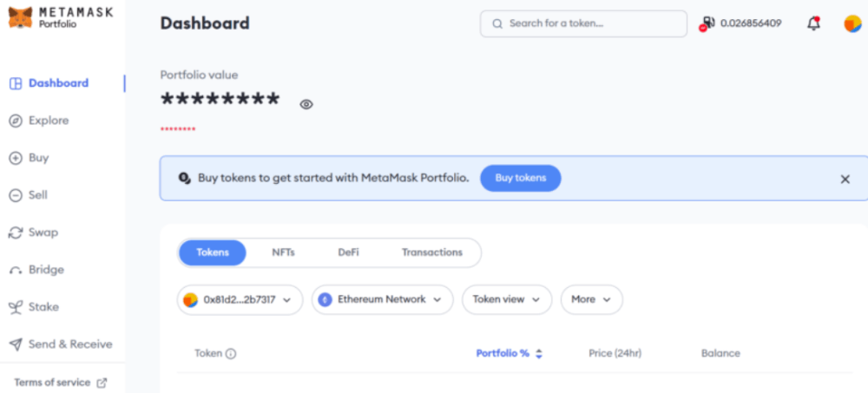Expand the 0x81d2...2b7317 account dropdown
The image size is (868, 393).
point(240,300)
